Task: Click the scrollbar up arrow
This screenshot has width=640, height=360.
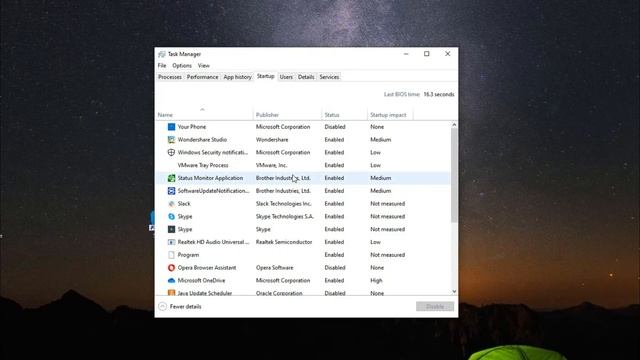Action: pos(454,124)
